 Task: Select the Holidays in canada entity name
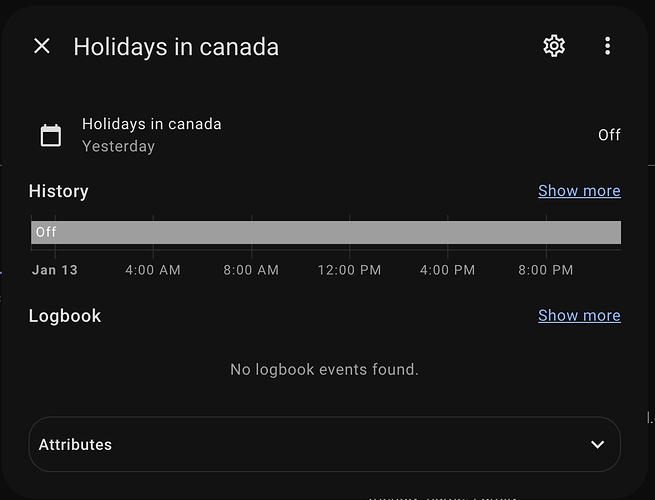pos(152,124)
